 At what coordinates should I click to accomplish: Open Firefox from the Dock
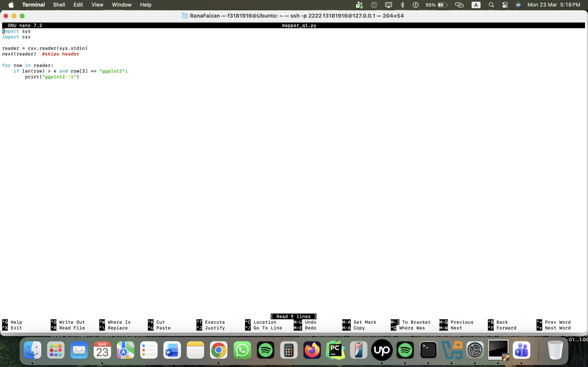pos(312,350)
